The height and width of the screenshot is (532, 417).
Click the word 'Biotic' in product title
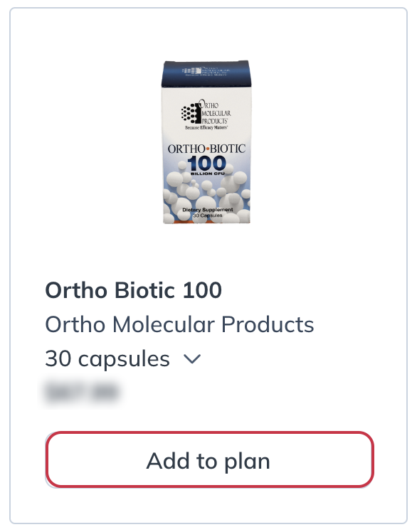(x=144, y=290)
